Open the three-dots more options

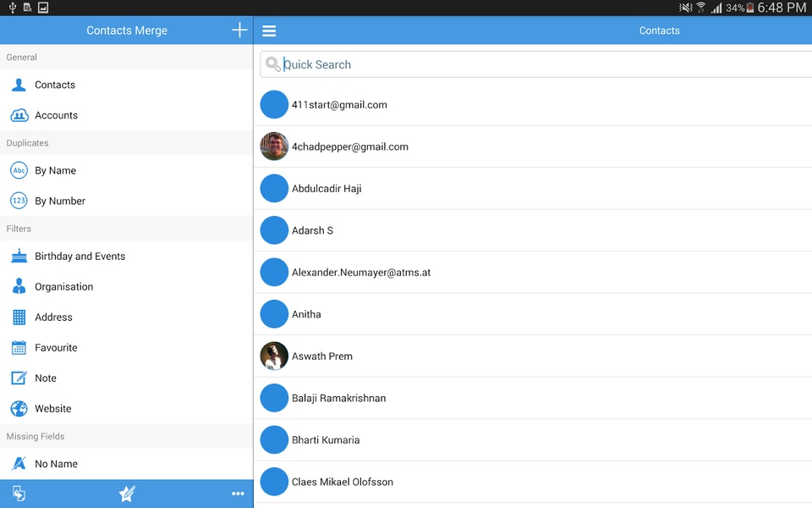tap(238, 494)
